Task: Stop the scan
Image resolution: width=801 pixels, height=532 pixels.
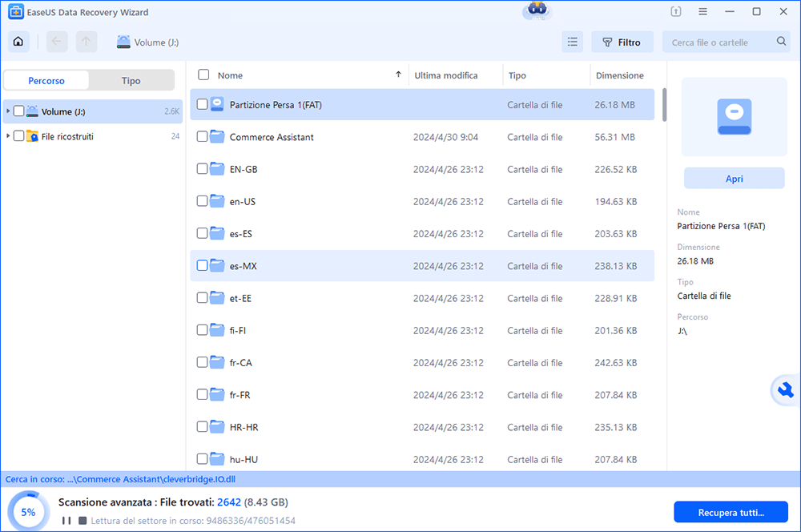Action: pos(83,520)
